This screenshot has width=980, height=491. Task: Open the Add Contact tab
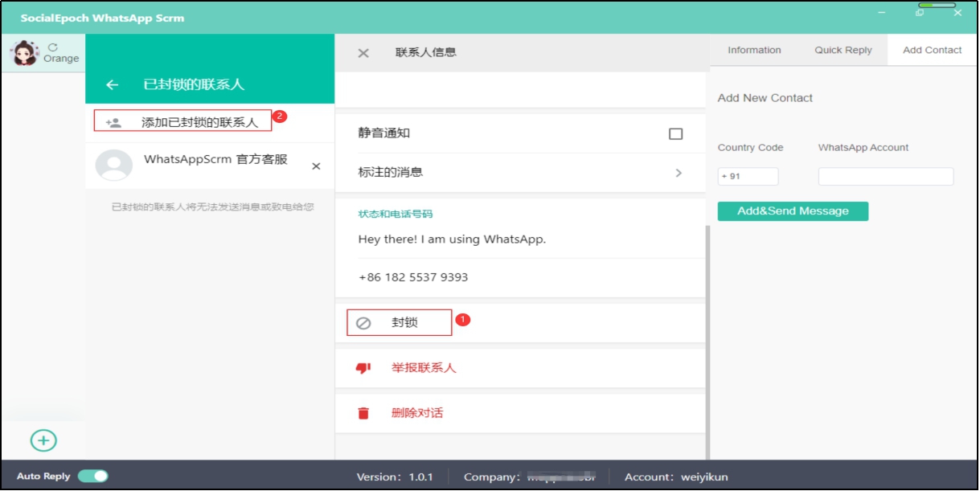click(933, 50)
